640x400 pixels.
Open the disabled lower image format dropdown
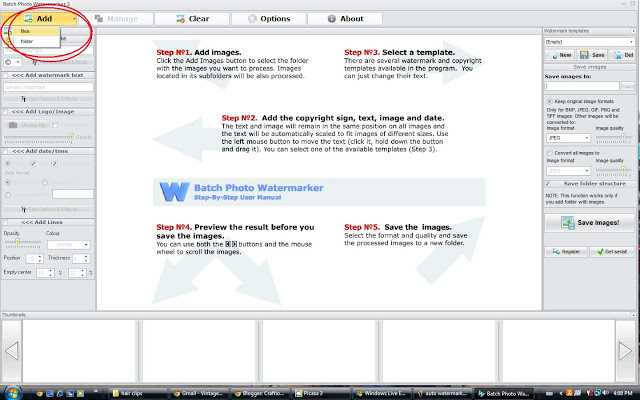[568, 171]
